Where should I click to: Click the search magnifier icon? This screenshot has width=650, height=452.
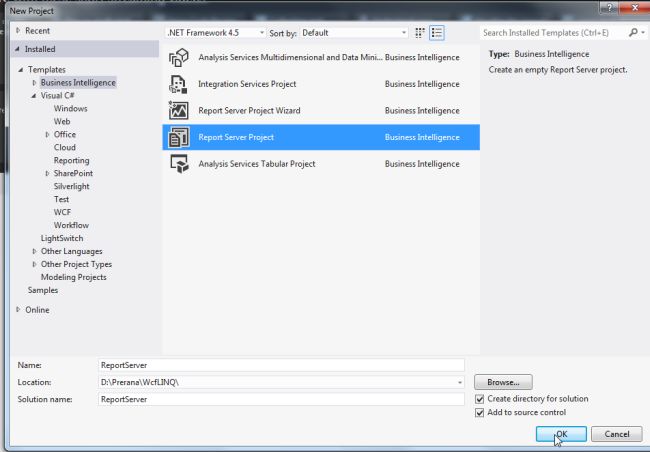pos(633,32)
